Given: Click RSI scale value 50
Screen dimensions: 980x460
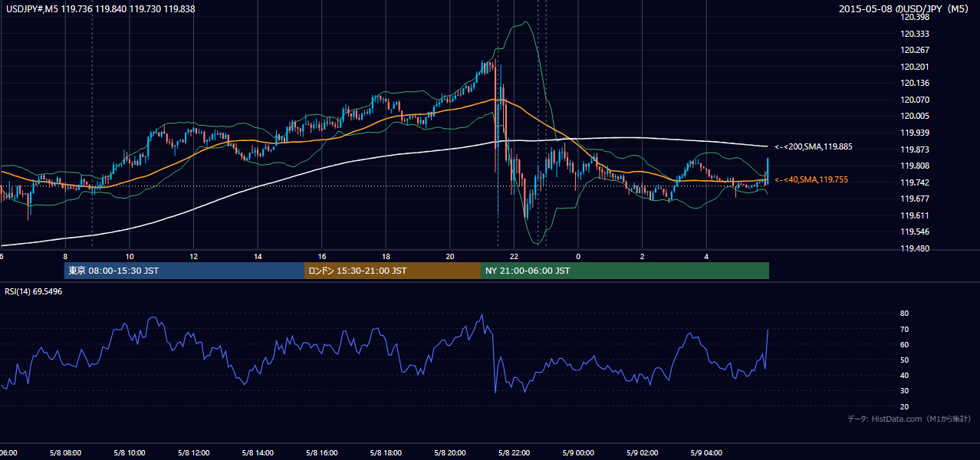Looking at the screenshot, I should (904, 360).
